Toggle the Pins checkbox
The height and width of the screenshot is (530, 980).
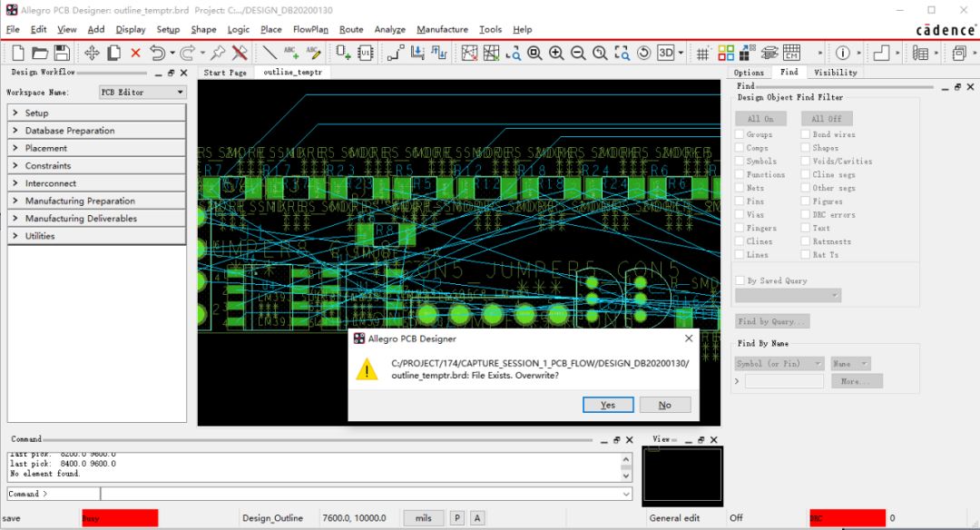(740, 201)
